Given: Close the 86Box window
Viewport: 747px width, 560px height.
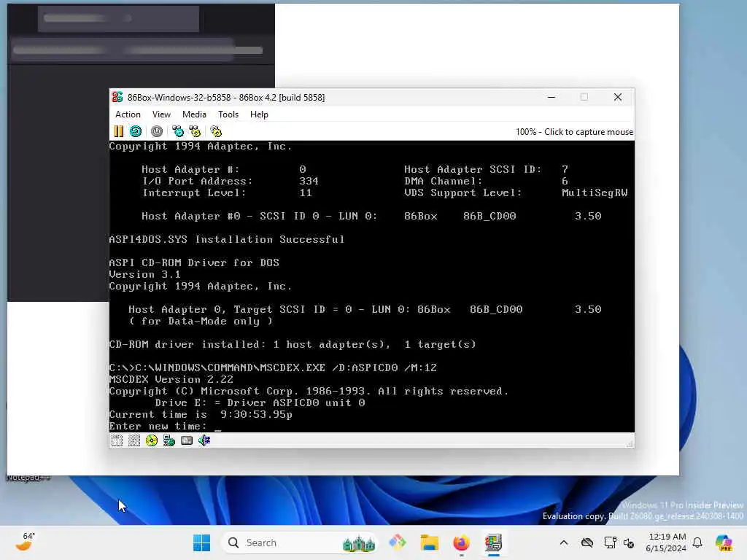Looking at the screenshot, I should (618, 97).
